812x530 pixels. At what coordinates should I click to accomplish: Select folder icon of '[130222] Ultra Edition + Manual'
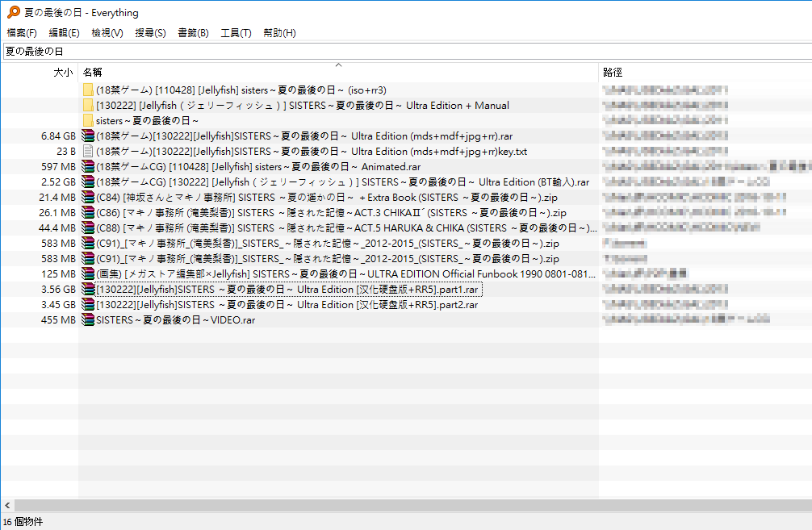88,106
